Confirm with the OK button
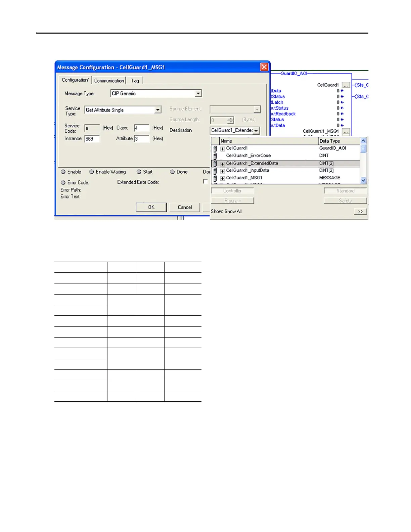 coord(151,207)
